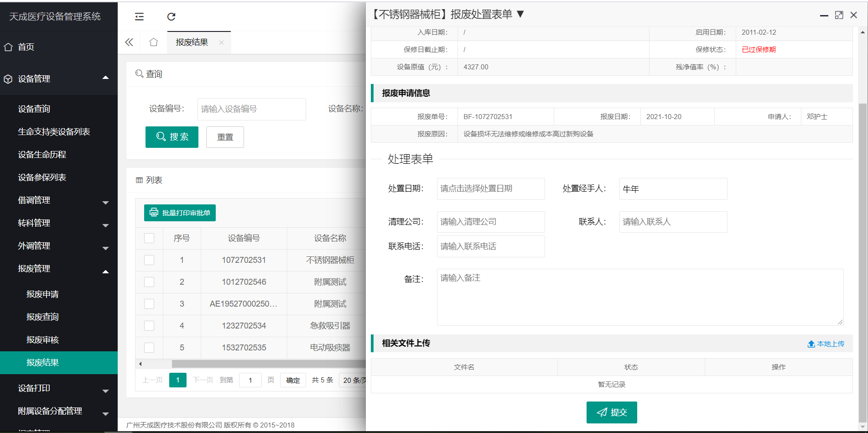This screenshot has width=868, height=433.
Task: Click the horizontal table scrollbar thumb
Action: (269, 364)
